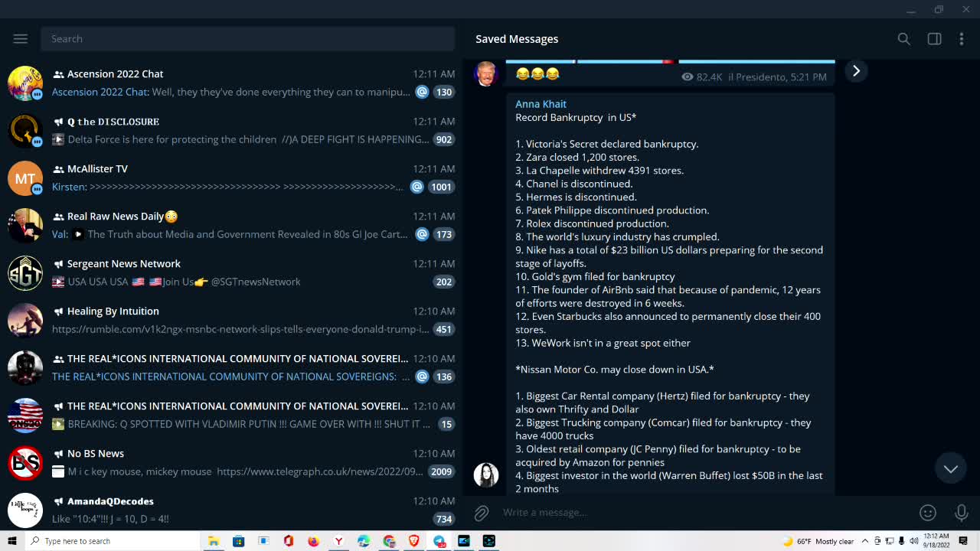Open Microsoft Store from the taskbar
Viewport: 980px width, 551px height.
pos(239,541)
